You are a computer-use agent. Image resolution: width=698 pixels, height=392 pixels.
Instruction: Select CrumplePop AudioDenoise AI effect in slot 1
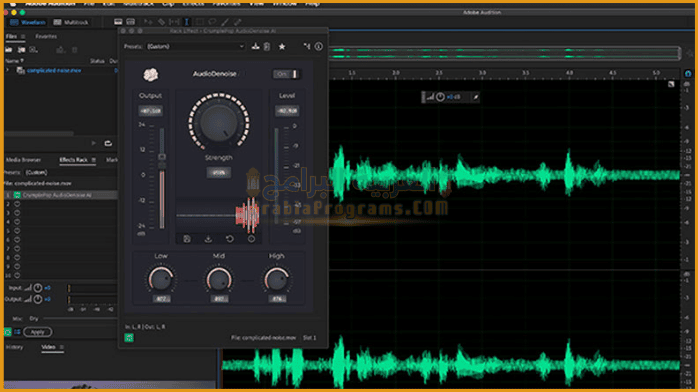click(57, 195)
